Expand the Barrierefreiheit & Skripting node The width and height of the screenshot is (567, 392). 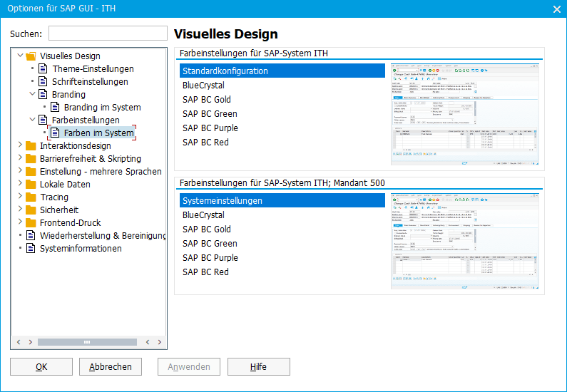20,158
